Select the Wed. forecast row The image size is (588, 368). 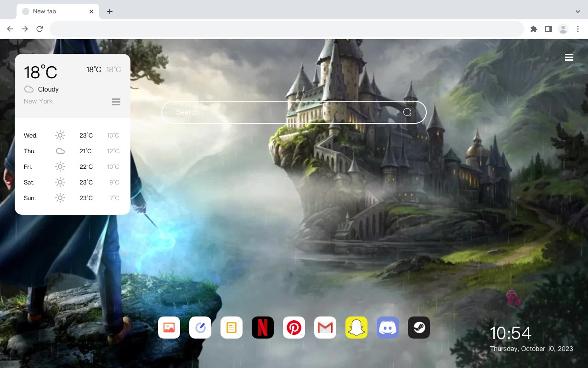tap(73, 135)
